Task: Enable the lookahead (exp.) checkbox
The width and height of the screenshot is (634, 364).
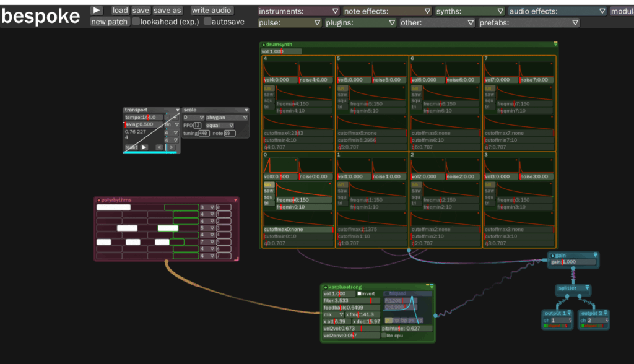Action: coord(136,22)
